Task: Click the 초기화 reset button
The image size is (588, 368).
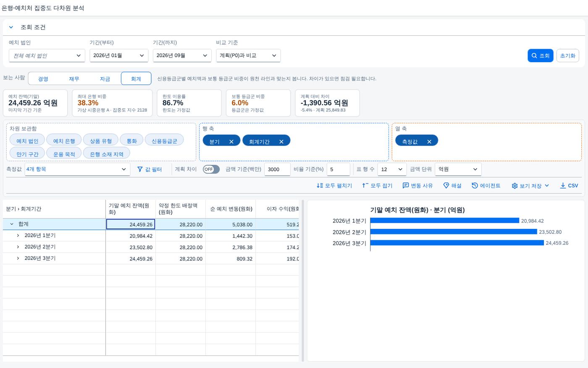Action: [x=567, y=56]
